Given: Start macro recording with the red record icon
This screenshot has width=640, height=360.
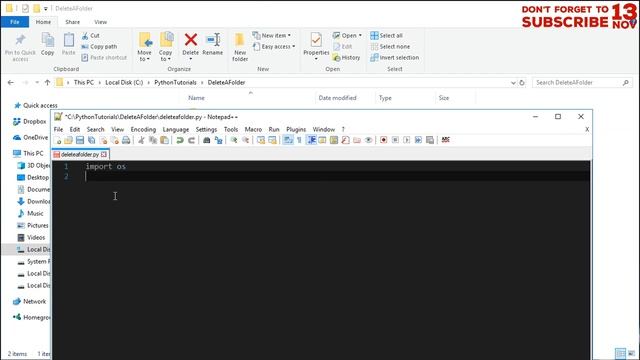Looking at the screenshot, I should 383,140.
